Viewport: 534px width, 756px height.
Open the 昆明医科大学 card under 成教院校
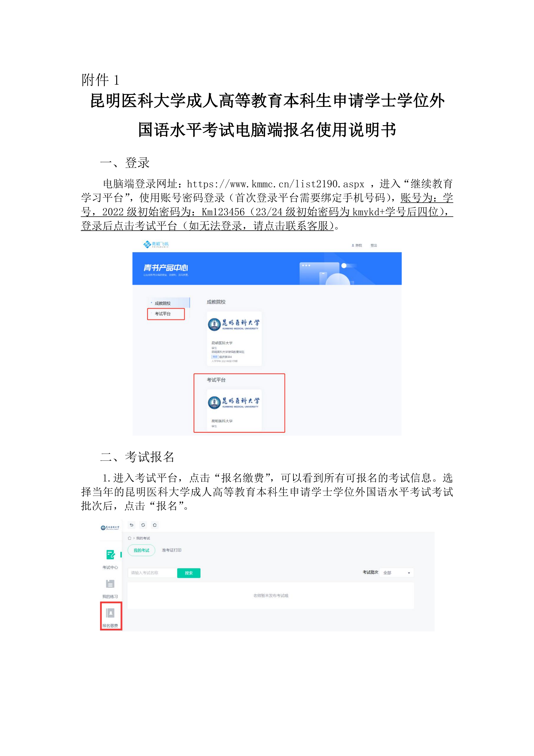coord(234,339)
